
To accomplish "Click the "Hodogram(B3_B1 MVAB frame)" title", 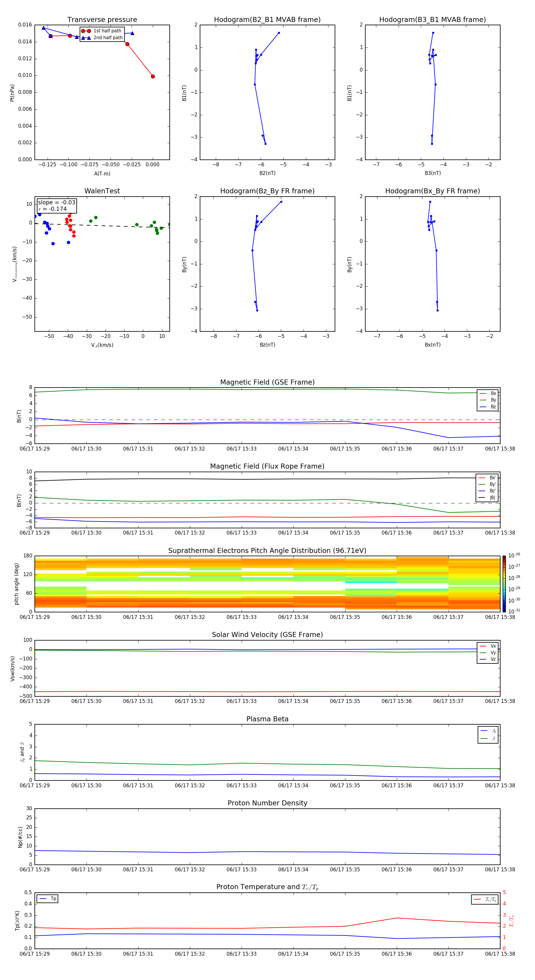I will point(432,19).
